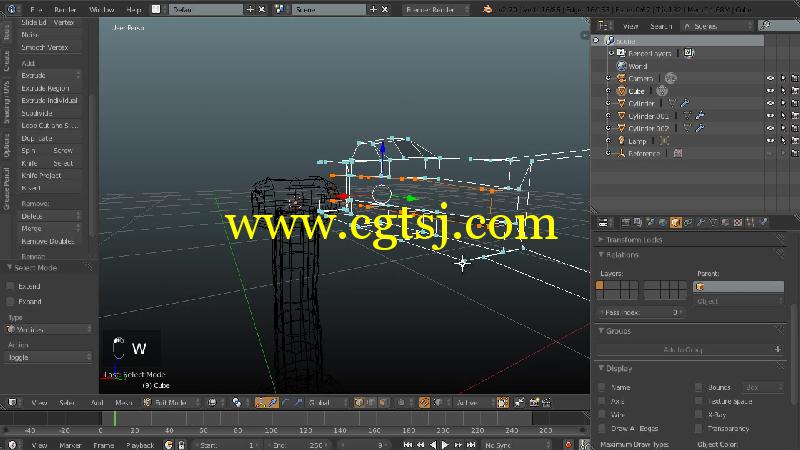Click the red auto-keying record button

(568, 445)
